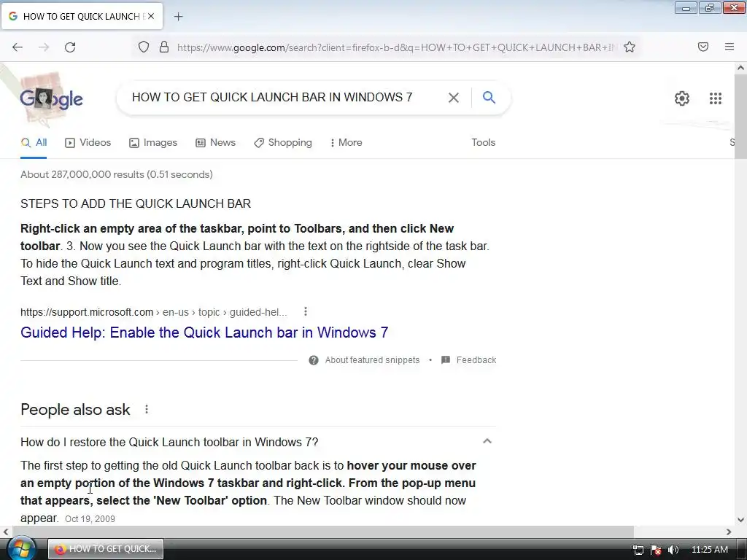Switch to Images results tab
The image size is (747, 560).
tap(153, 142)
